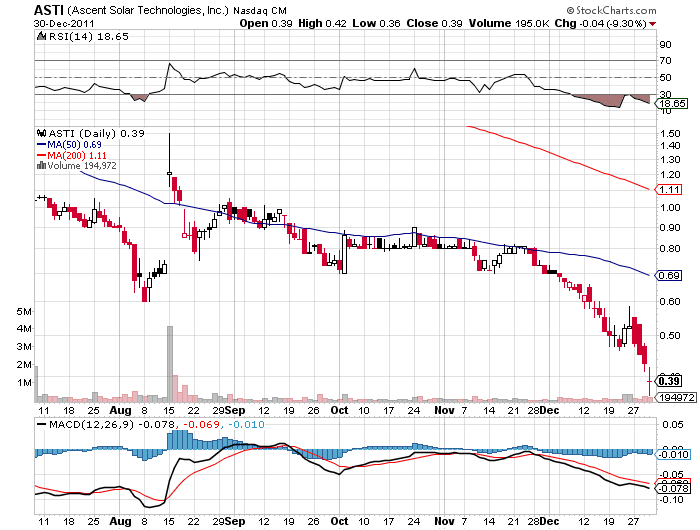Click the -0.010 histogram axis tag

672,455
